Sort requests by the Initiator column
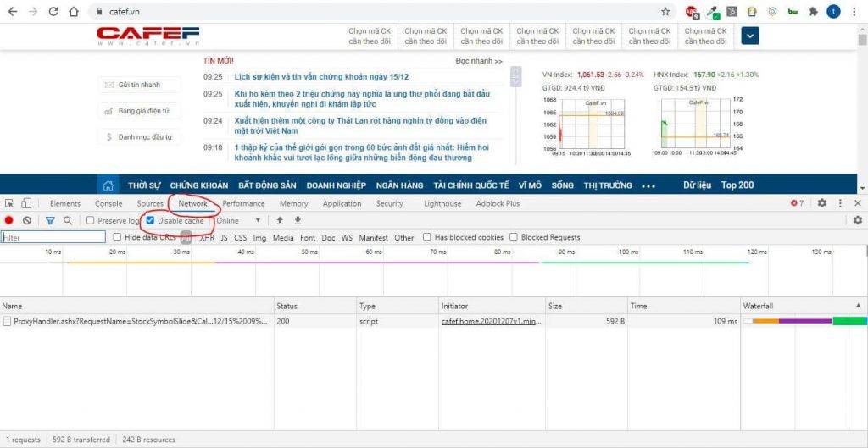Screen dimensions: 868x448 point(492,306)
